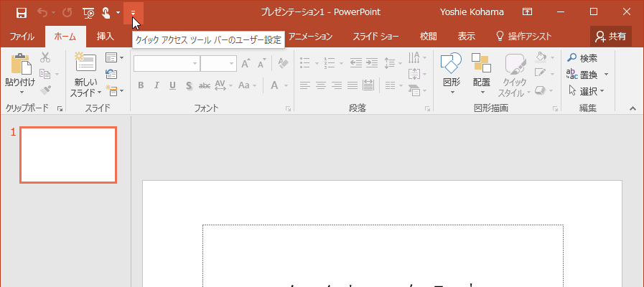Toggle Bold formatting
This screenshot has width=644, height=287.
(141, 85)
